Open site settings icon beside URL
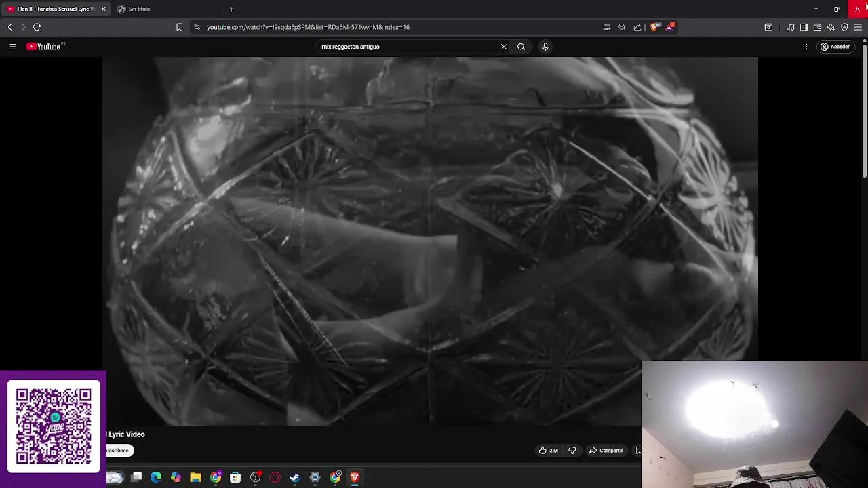The height and width of the screenshot is (488, 868). (x=197, y=27)
